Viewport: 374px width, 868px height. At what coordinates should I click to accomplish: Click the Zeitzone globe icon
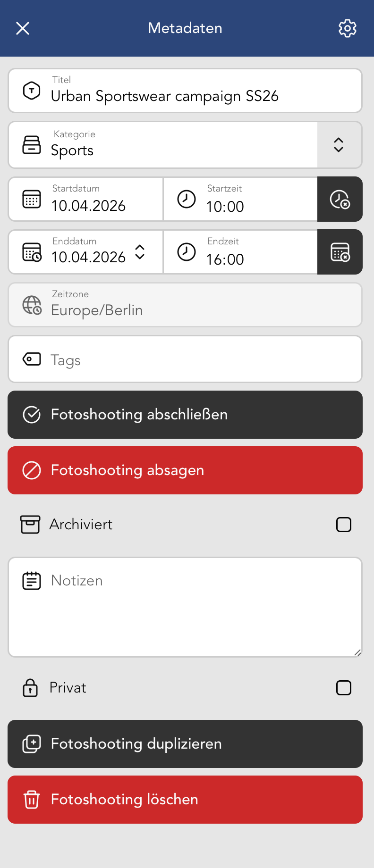pos(32,305)
